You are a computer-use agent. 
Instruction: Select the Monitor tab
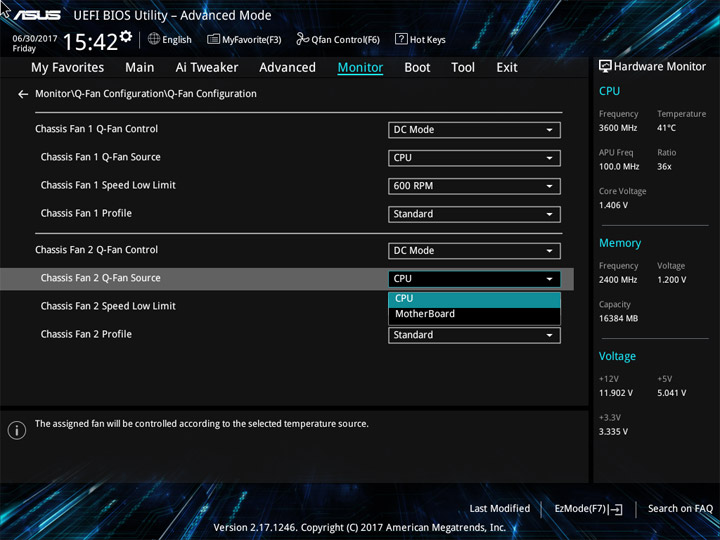(360, 68)
